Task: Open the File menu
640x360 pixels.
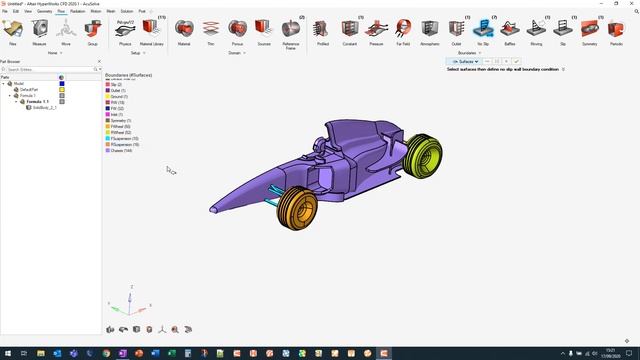Action: (5, 11)
